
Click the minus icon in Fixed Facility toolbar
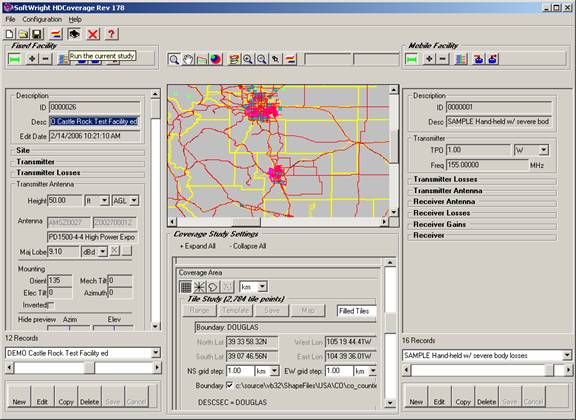coord(46,59)
